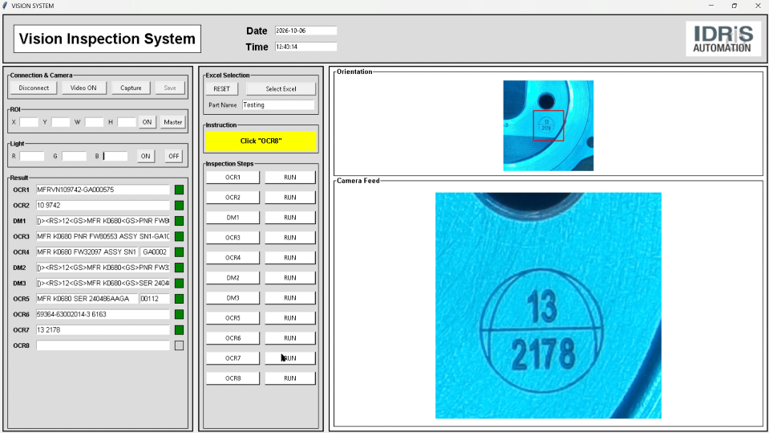
Task: Click the green status indicator for DM2
Action: (x=179, y=268)
